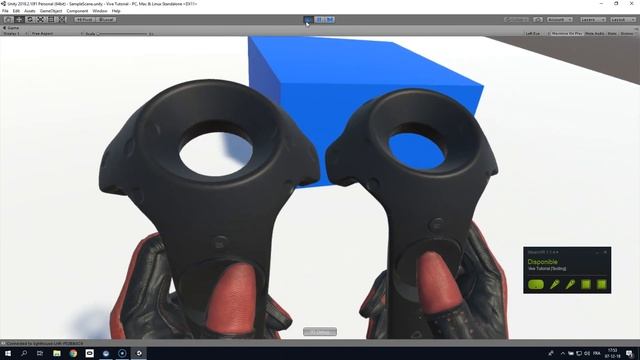Screen dimensions: 640x360
Task: Open the Collab menu
Action: [x=517, y=20]
